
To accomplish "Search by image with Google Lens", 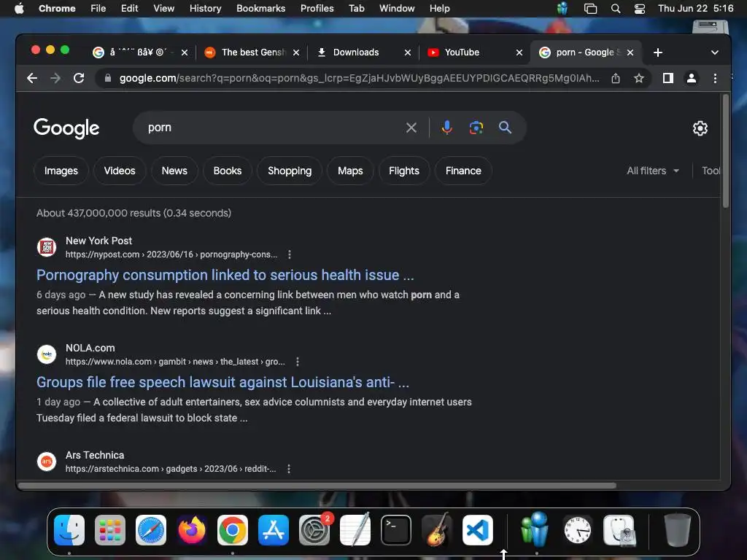I will pos(476,128).
